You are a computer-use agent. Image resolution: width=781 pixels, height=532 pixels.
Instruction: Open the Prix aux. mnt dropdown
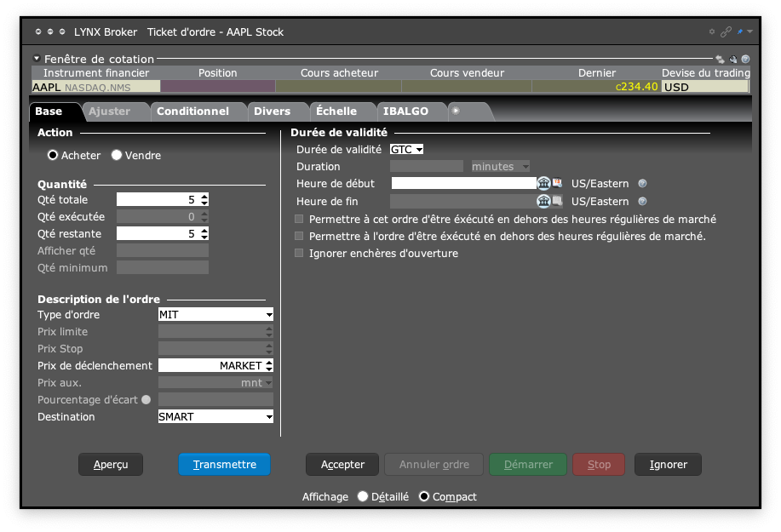[215, 383]
